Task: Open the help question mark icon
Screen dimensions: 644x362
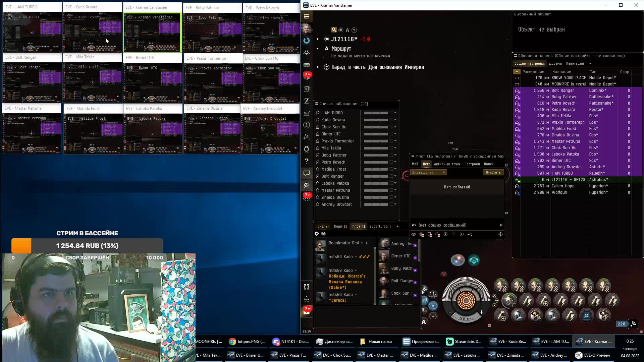Action: (x=306, y=161)
